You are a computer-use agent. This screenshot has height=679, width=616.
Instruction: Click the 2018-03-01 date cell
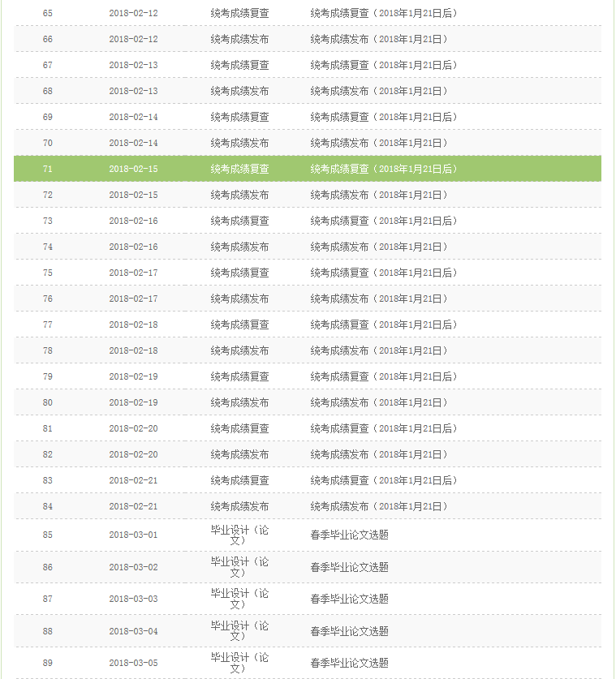tap(133, 535)
